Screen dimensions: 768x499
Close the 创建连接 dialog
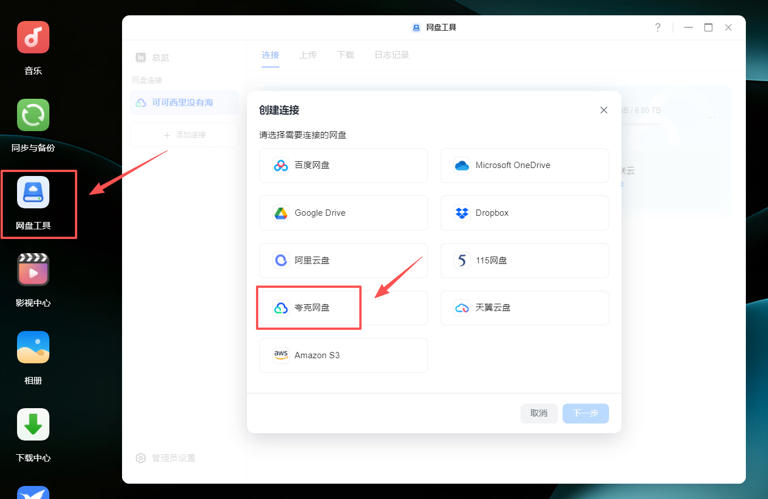[x=603, y=110]
